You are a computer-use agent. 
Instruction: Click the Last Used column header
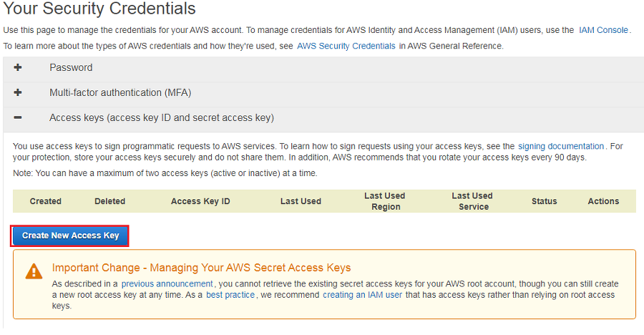tap(301, 201)
